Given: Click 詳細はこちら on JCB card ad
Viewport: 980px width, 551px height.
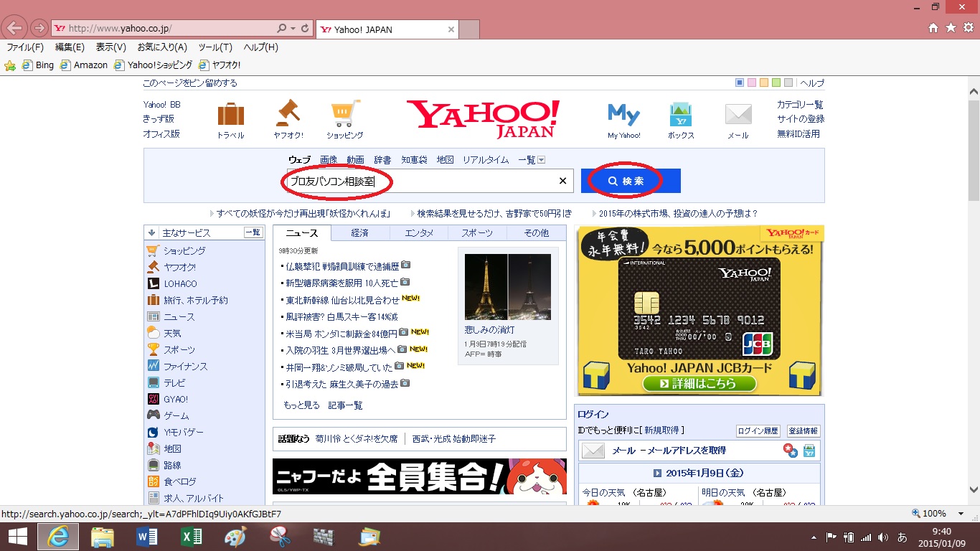Looking at the screenshot, I should (x=699, y=384).
